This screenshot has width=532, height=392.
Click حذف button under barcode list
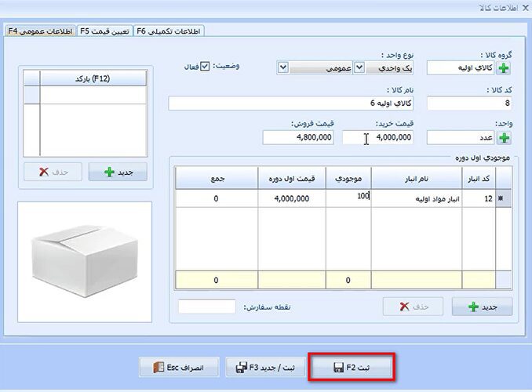(x=53, y=172)
